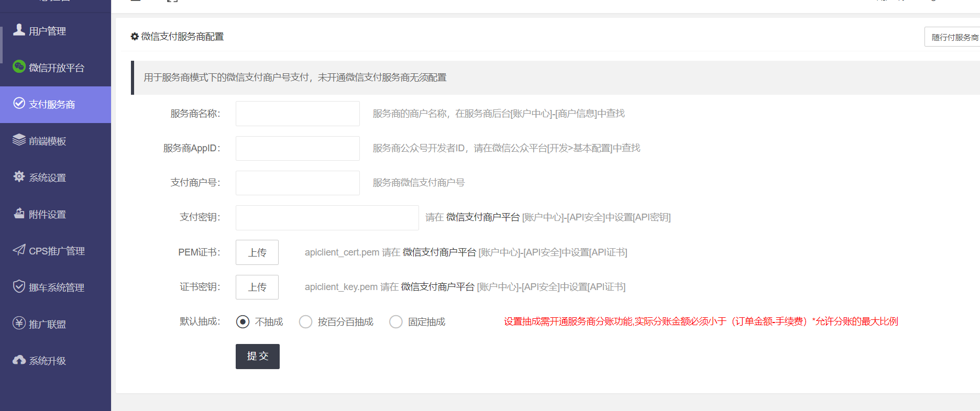
Task: Focus the 支付商户号 input field
Action: 298,183
